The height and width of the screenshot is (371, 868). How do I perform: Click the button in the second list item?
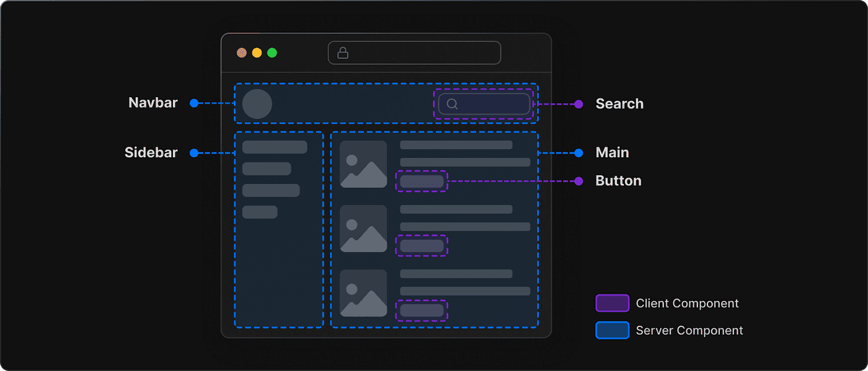pyautogui.click(x=422, y=246)
